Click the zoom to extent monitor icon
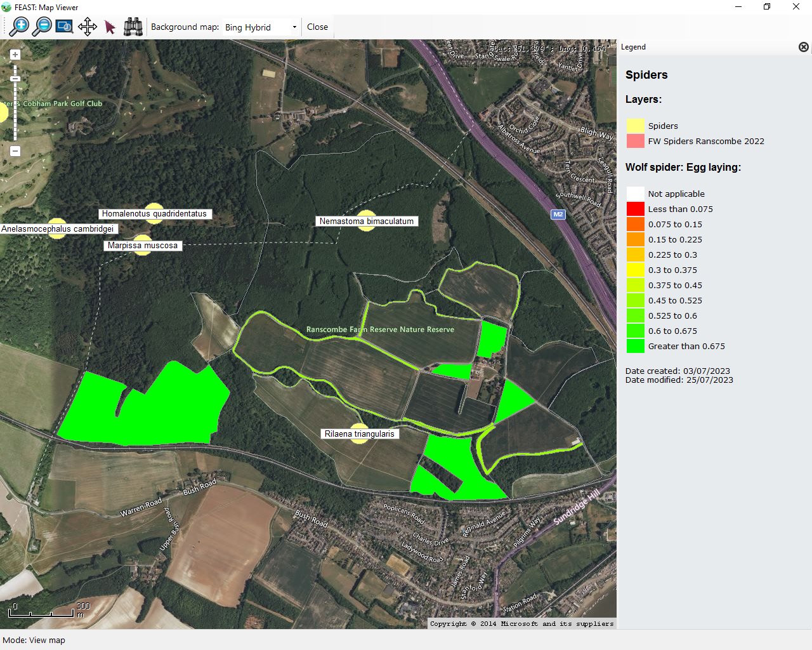Viewport: 812px width, 650px height. (x=64, y=27)
